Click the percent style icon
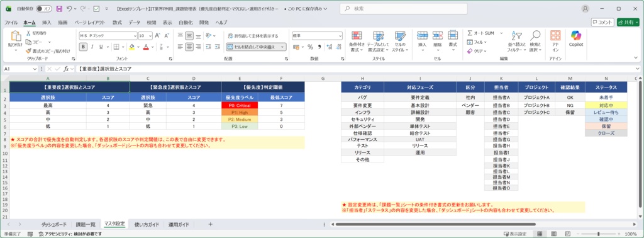This screenshot has height=238, width=644. tap(310, 47)
